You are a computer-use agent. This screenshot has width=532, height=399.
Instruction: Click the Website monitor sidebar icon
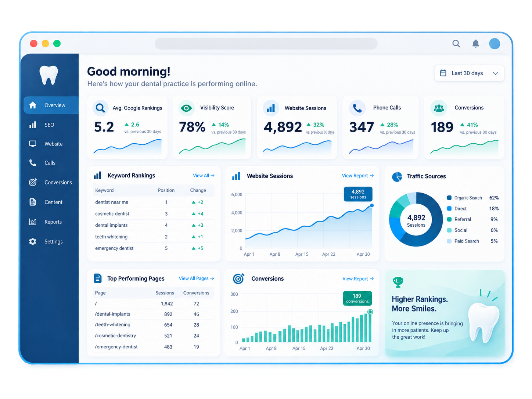point(33,144)
